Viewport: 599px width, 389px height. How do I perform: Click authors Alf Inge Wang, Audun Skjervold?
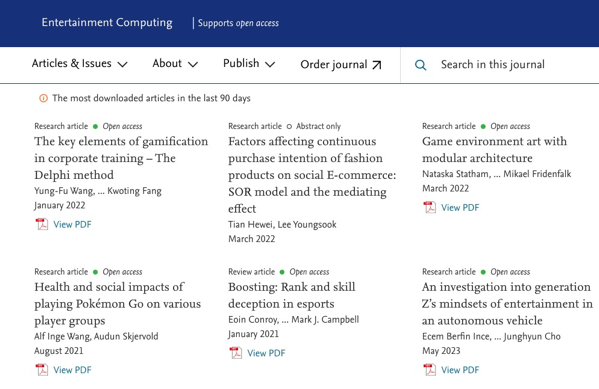[x=96, y=336]
